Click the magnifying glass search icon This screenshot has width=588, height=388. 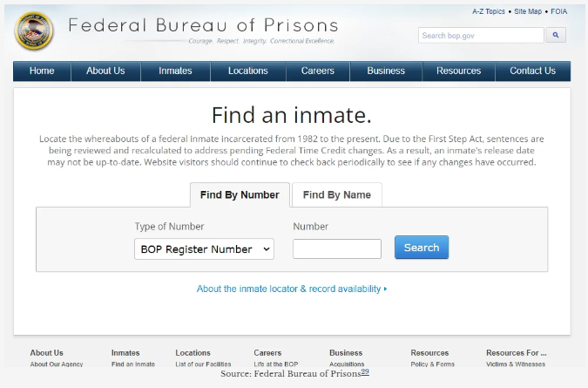[556, 36]
